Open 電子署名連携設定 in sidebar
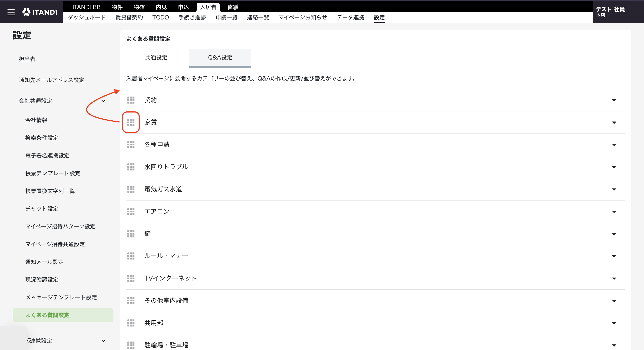 coord(47,156)
